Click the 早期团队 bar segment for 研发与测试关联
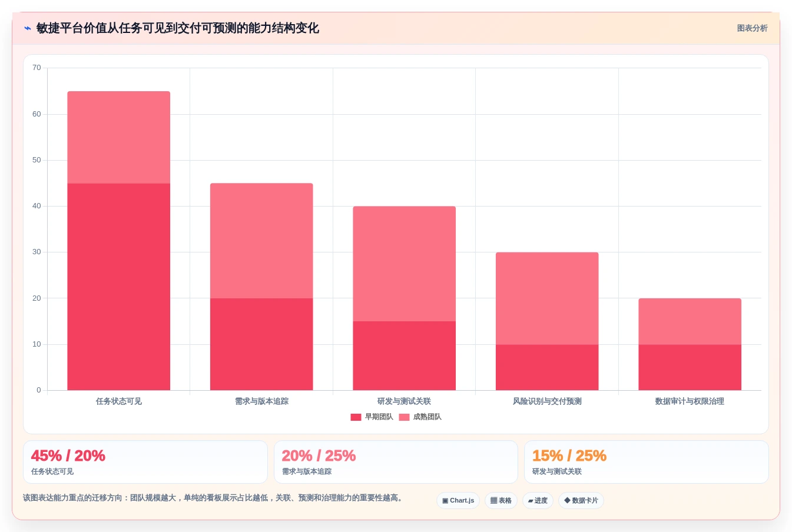 point(405,355)
